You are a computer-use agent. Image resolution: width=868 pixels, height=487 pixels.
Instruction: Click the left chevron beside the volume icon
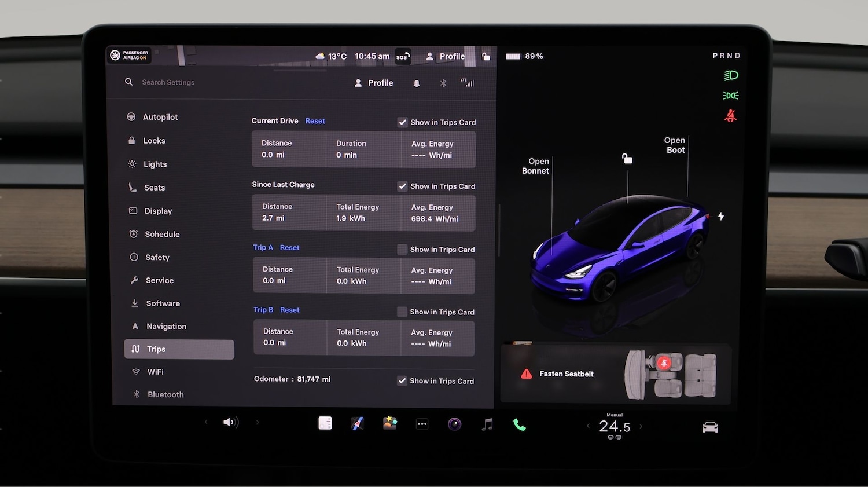[x=206, y=422]
